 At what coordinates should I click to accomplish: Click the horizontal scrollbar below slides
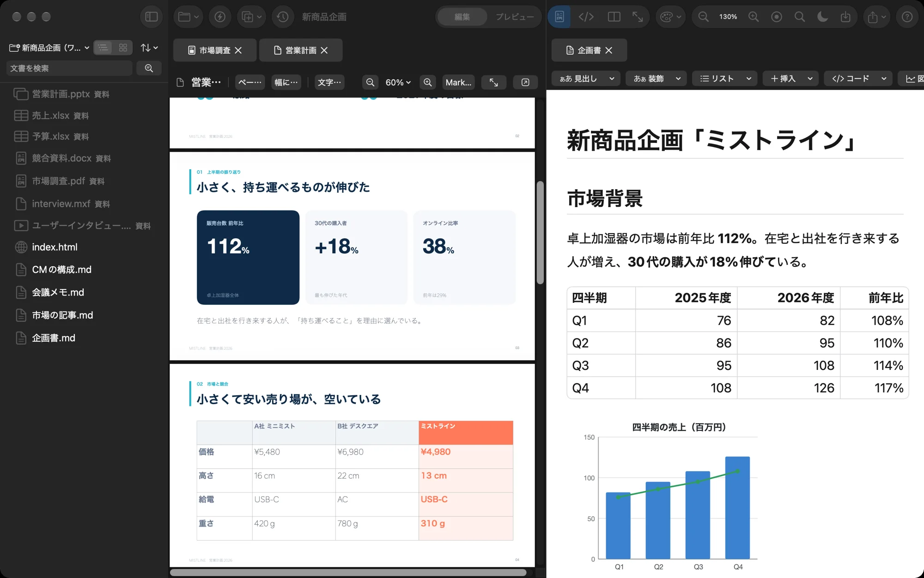(348, 572)
